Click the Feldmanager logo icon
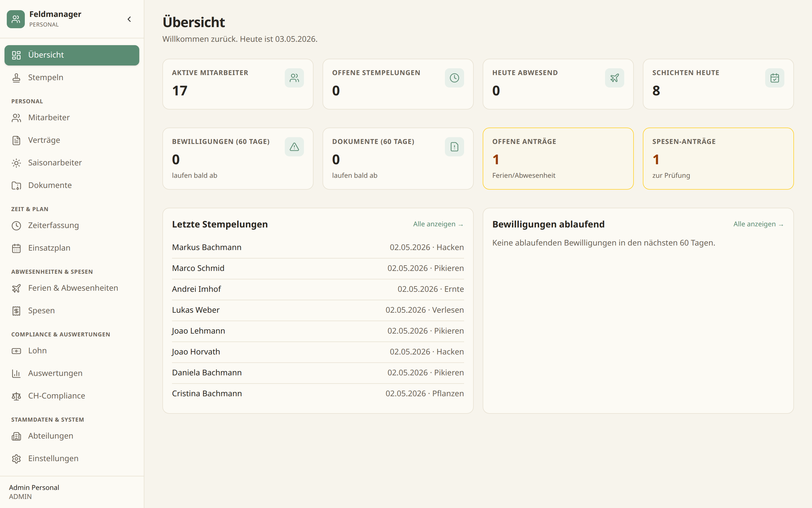Screen dimensions: 812x508 (16, 19)
